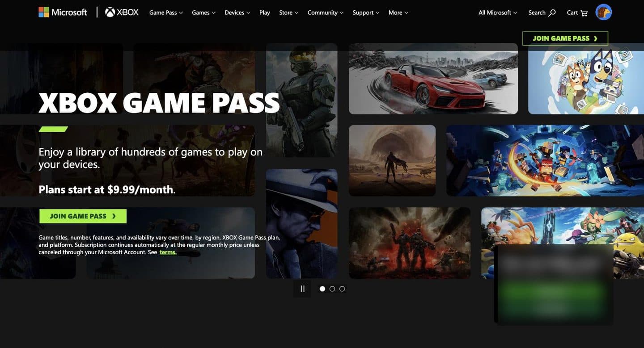Open the Microsoft logo home link

coord(63,12)
